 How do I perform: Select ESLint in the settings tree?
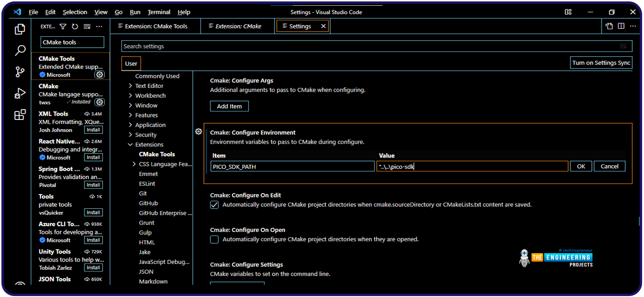coord(147,184)
